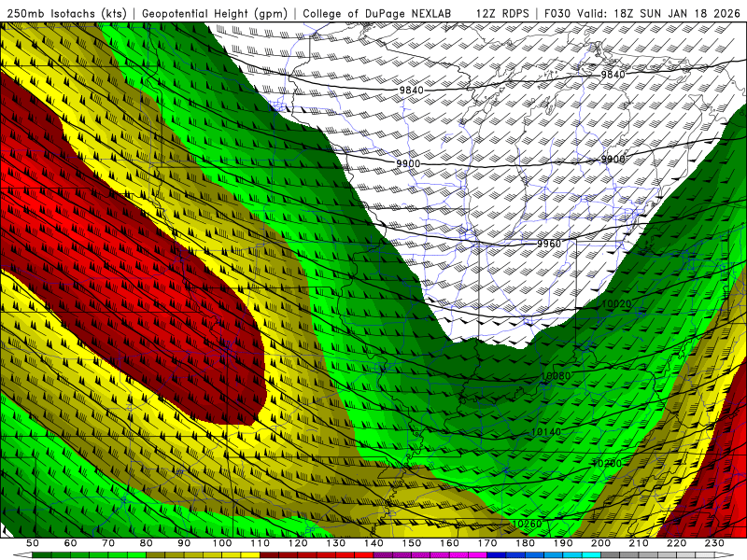
Task: Click the 160 value on the color scale
Action: (449, 543)
